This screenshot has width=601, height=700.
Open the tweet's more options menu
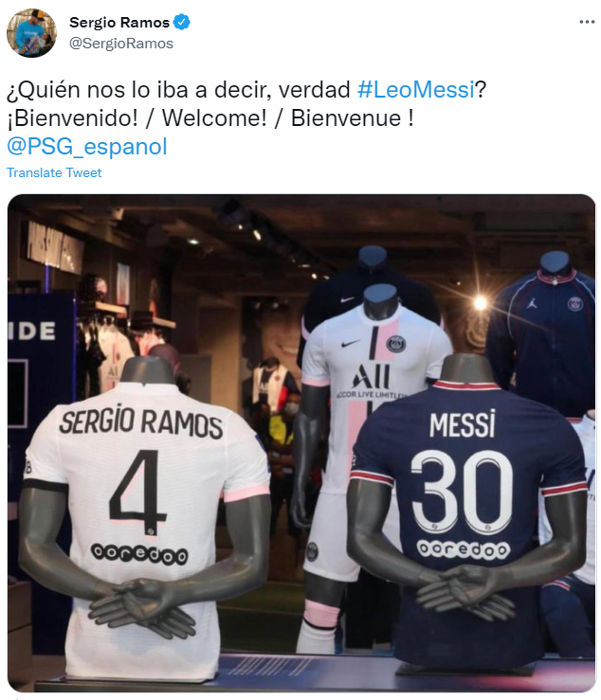point(587,22)
